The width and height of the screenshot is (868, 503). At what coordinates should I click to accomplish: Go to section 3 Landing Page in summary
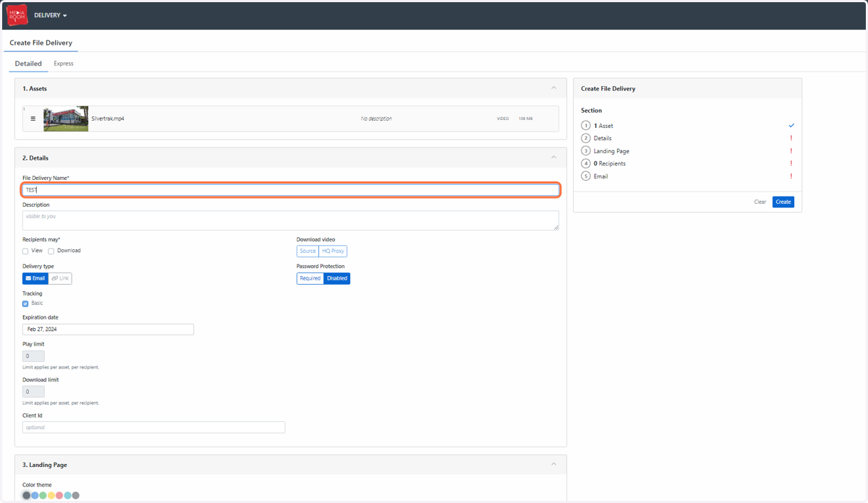click(x=605, y=151)
